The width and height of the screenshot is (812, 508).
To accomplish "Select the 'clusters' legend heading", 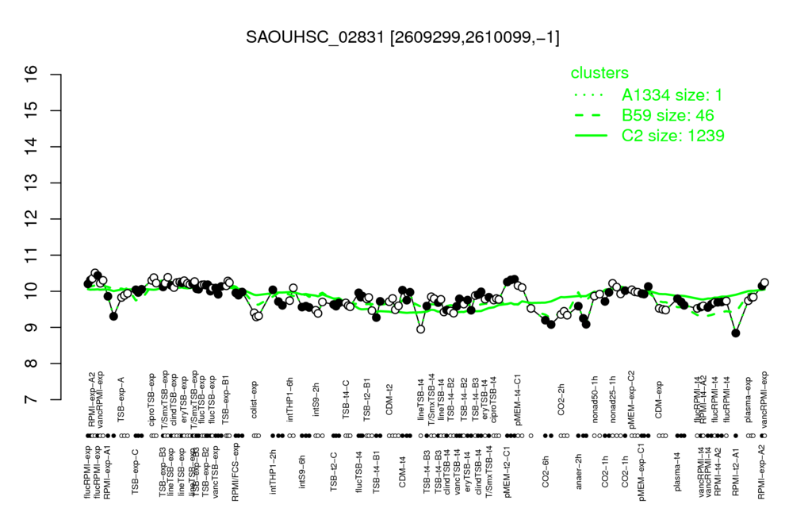I will (x=599, y=72).
